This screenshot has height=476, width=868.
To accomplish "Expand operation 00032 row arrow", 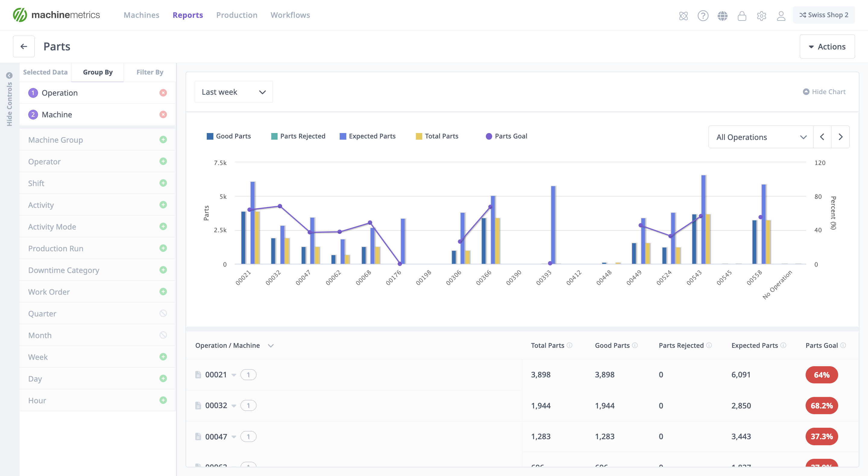I will pos(234,406).
